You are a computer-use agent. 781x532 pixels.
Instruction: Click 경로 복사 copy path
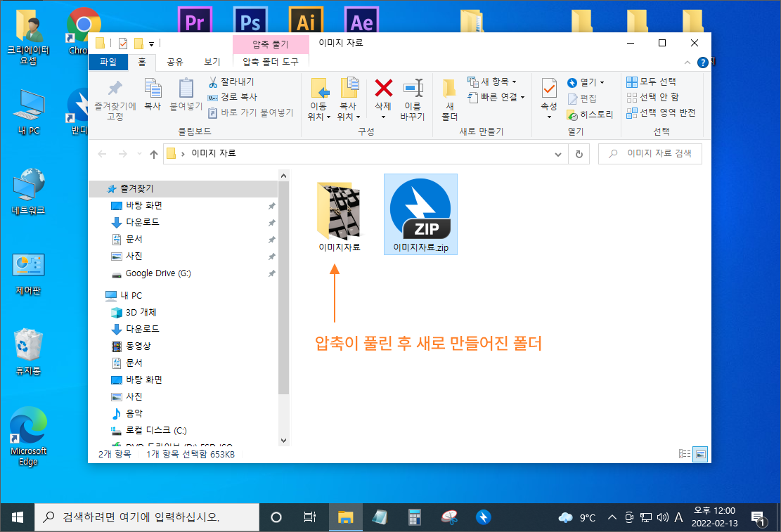[233, 97]
